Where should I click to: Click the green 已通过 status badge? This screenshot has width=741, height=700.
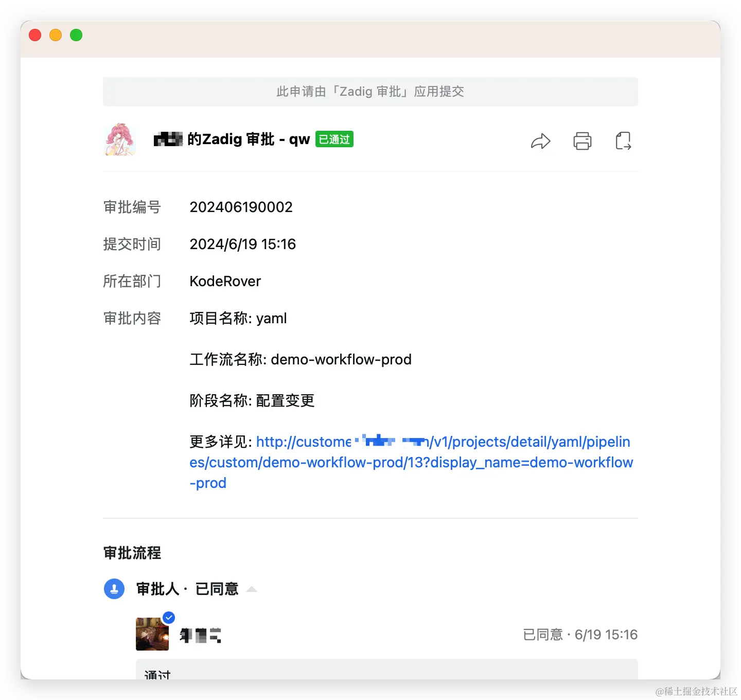click(334, 139)
